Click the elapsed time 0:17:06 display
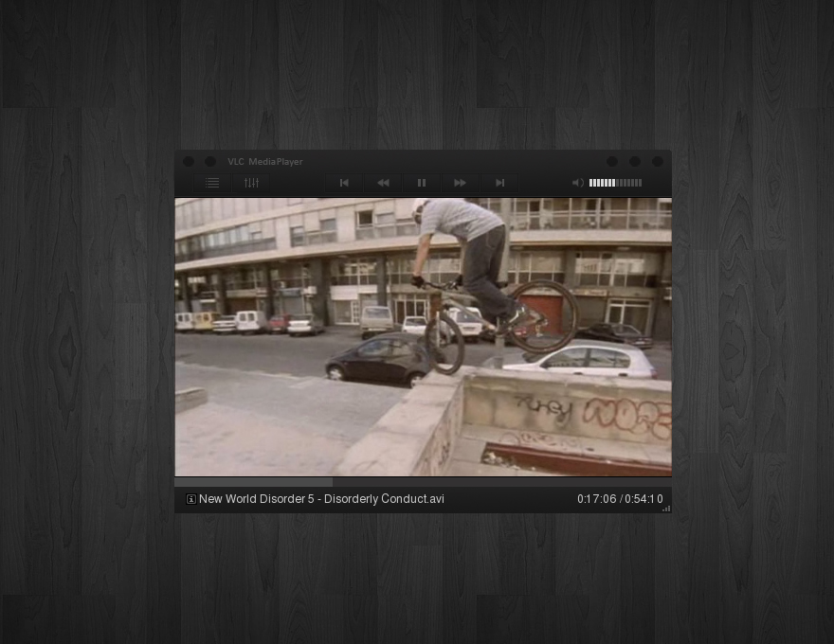This screenshot has width=834, height=644. [597, 499]
